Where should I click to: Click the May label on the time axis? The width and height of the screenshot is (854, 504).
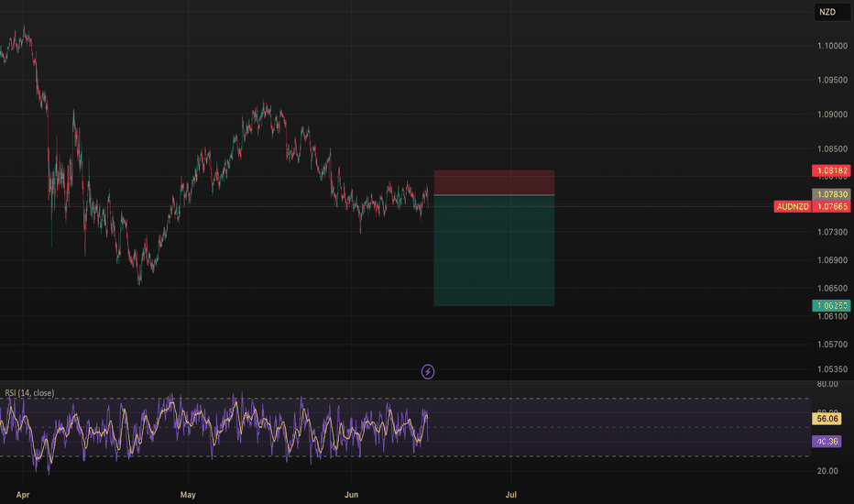(188, 495)
